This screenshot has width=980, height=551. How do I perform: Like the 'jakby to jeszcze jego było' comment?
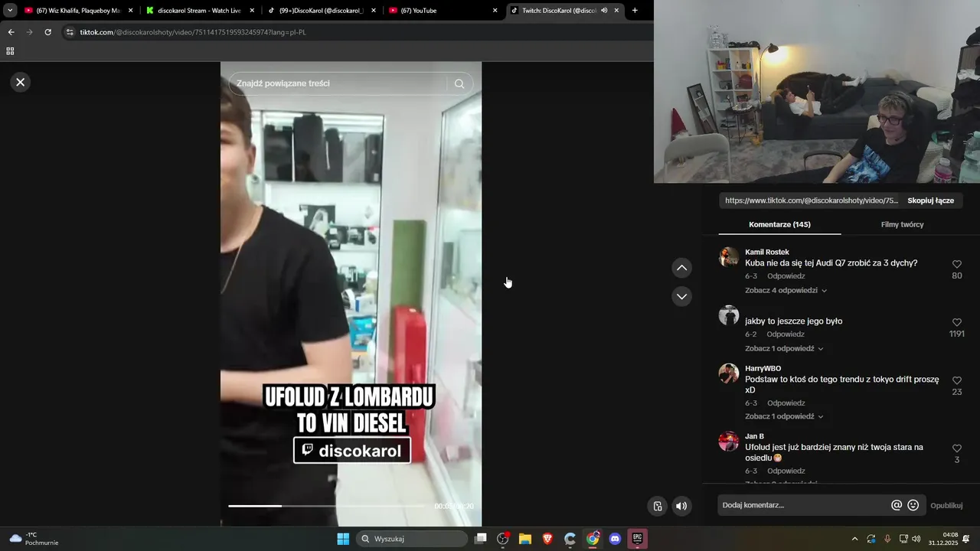(956, 322)
